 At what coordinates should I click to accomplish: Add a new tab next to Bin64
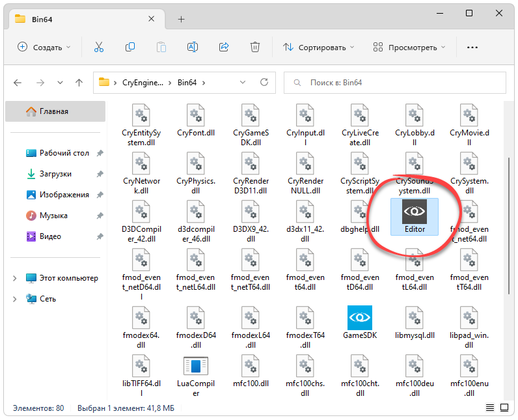point(181,19)
